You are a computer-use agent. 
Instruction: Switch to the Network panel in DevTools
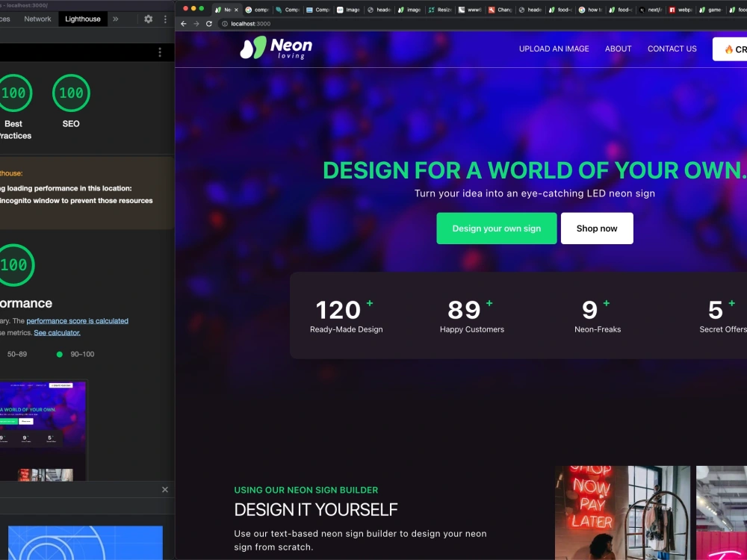(x=37, y=19)
